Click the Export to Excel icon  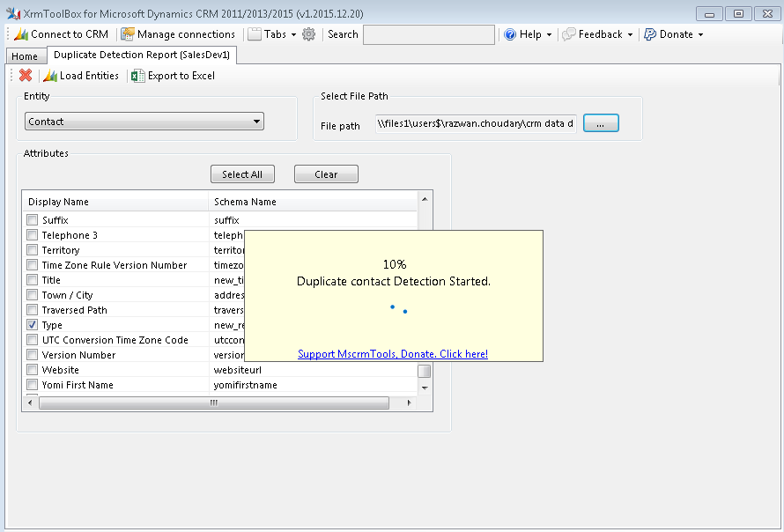tap(138, 76)
